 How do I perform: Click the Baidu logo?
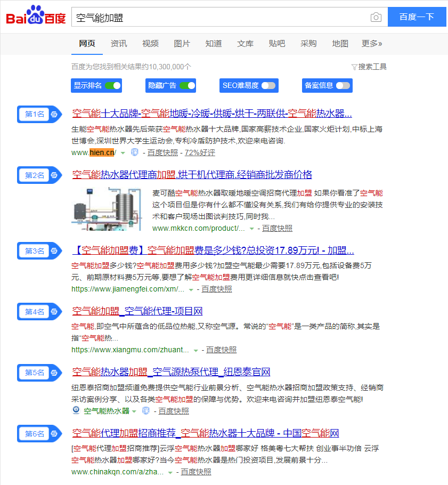click(36, 15)
